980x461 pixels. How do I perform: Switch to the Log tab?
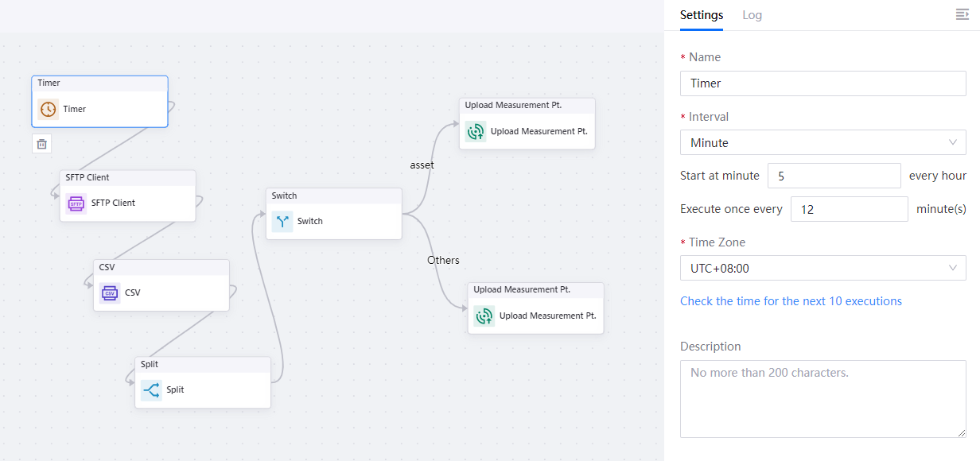[x=752, y=15]
